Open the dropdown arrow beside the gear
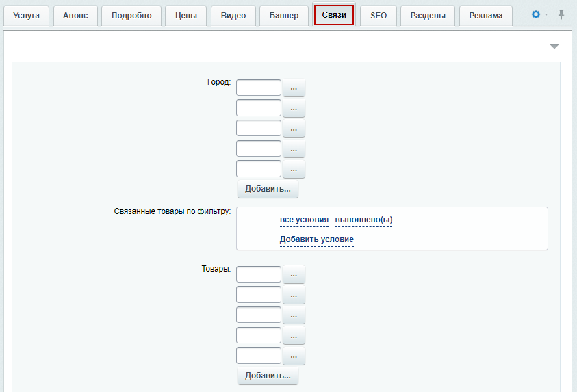Image resolution: width=577 pixels, height=392 pixels. [x=546, y=15]
